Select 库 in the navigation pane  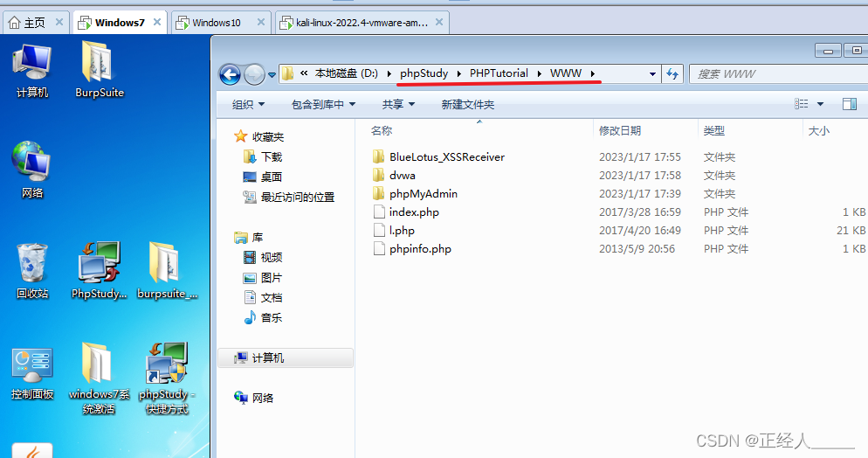pos(249,237)
